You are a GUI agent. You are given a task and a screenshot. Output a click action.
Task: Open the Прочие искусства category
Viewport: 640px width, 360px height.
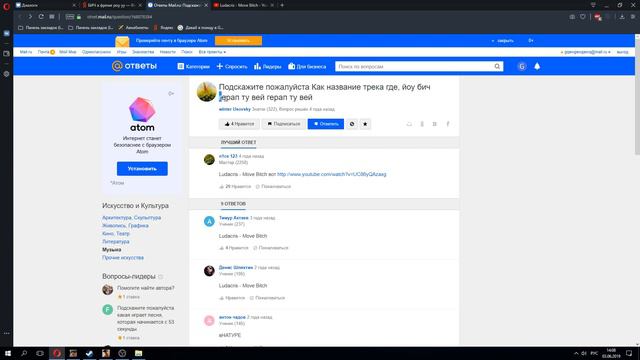pos(123,258)
